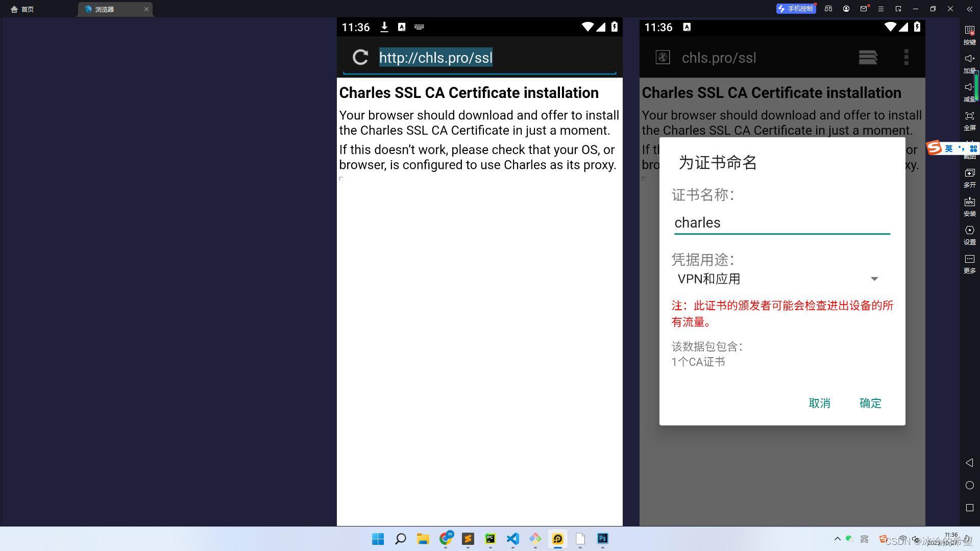Screen dimensions: 980x551
Task: Toggle the 英 language mode on the Sogou bar
Action: pyautogui.click(x=949, y=148)
